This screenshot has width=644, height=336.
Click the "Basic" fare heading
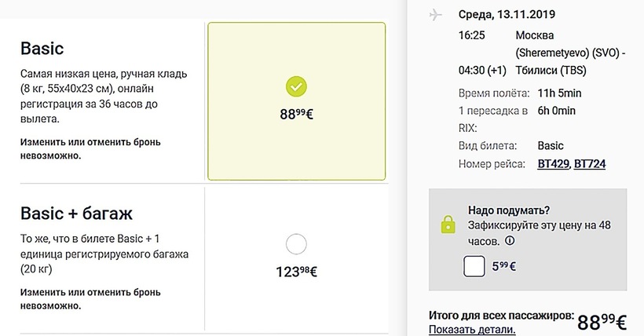(42, 49)
